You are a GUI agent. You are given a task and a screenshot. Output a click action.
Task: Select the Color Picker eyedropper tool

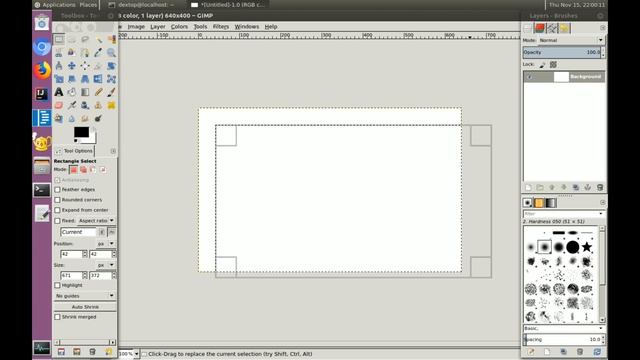coord(98,53)
